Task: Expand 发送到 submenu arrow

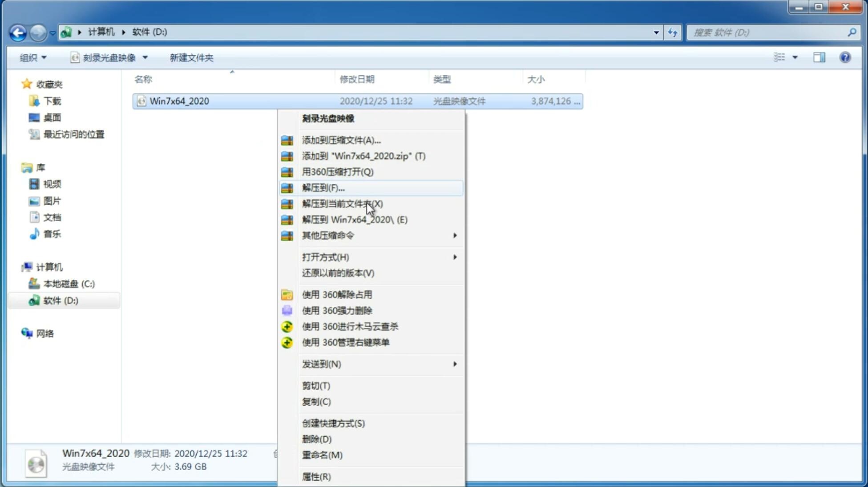Action: click(454, 364)
